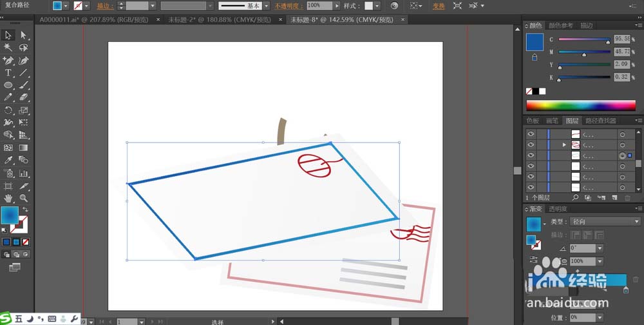Expand the second layer row group triangle

pyautogui.click(x=564, y=145)
